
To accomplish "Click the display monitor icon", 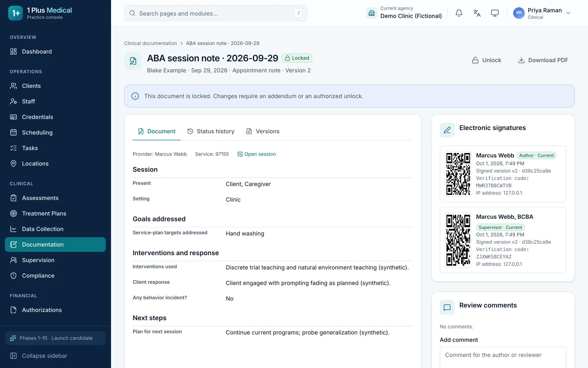I will click(495, 13).
